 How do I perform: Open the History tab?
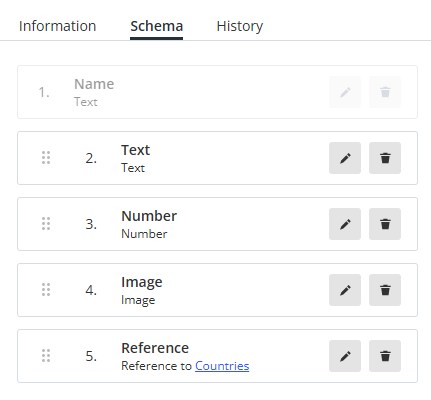coord(240,26)
